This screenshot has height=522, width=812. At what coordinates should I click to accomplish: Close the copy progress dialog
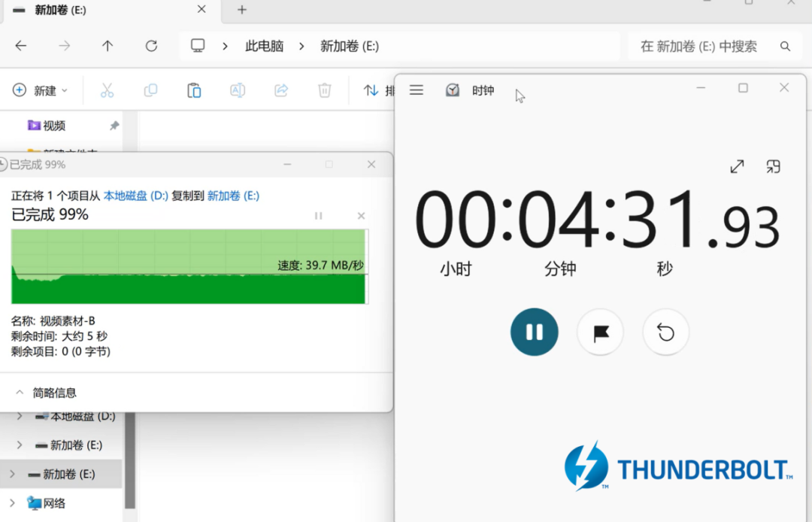tap(371, 164)
